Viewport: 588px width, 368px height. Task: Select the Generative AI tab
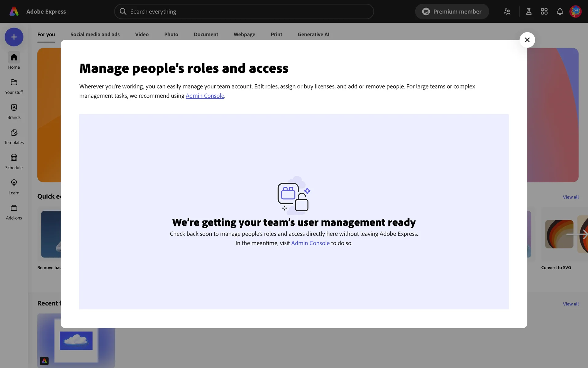pyautogui.click(x=313, y=34)
